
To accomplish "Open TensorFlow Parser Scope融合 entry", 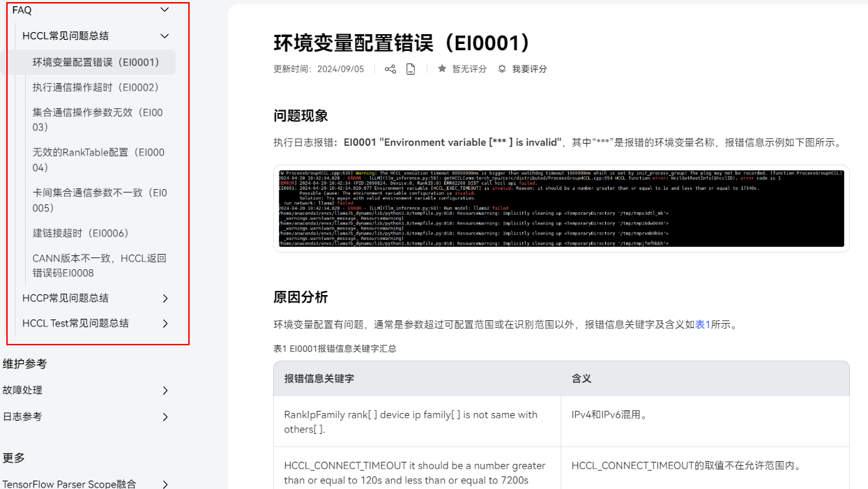I will (x=70, y=483).
